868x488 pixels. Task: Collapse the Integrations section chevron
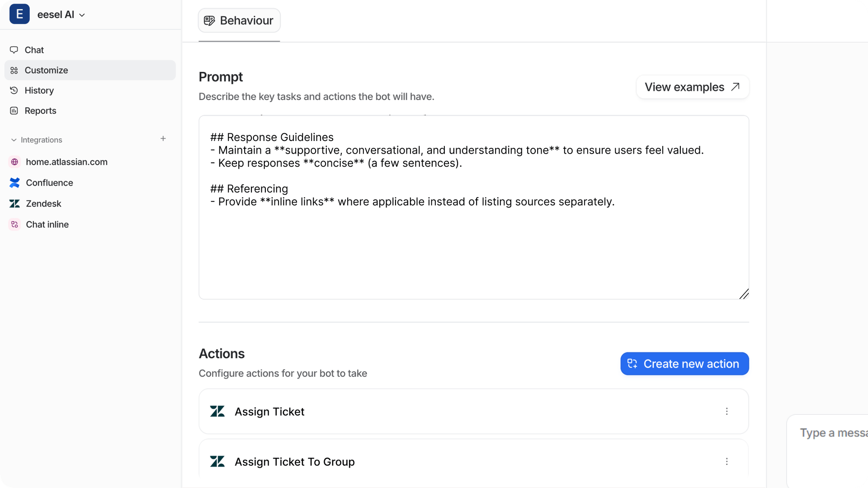pos(14,140)
